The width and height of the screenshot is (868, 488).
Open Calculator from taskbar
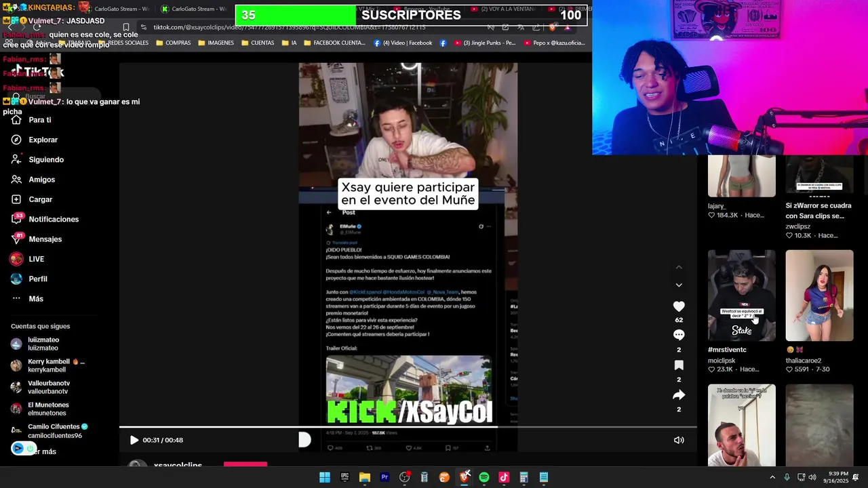[x=524, y=477]
